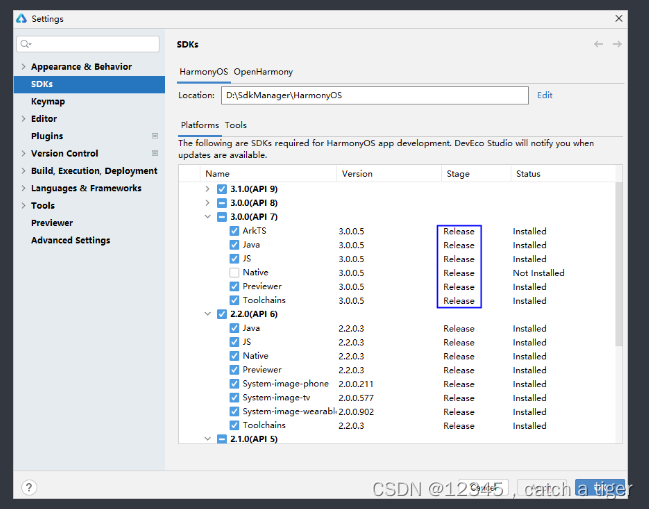
Task: Expand Languages & Frameworks section
Action: tap(23, 188)
